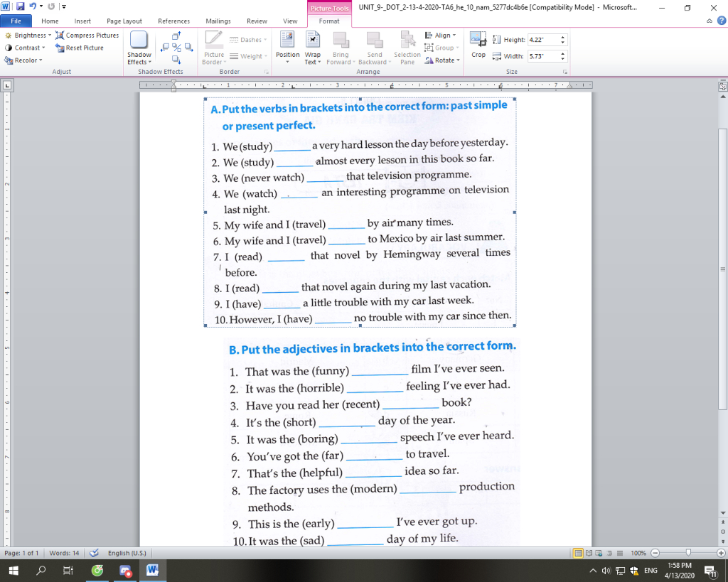Image resolution: width=728 pixels, height=582 pixels.
Task: Switch to the Insert tab
Action: pyautogui.click(x=82, y=21)
